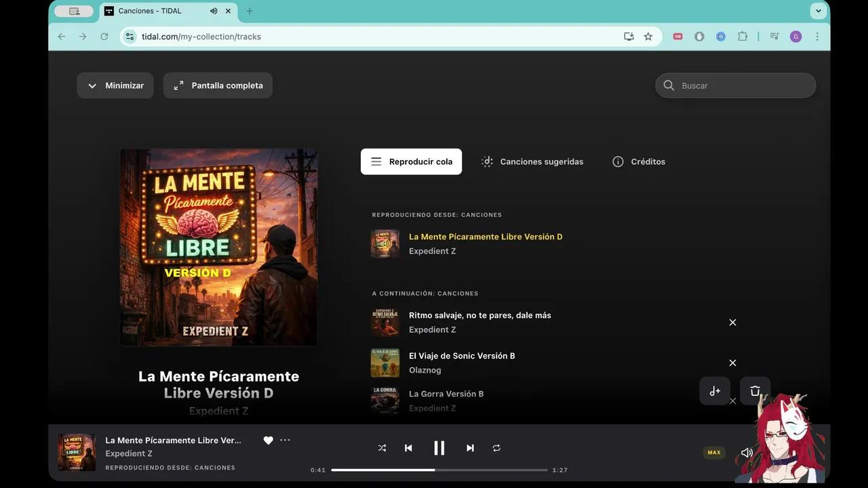Open the Créditos tab
The height and width of the screenshot is (488, 868).
coord(639,161)
